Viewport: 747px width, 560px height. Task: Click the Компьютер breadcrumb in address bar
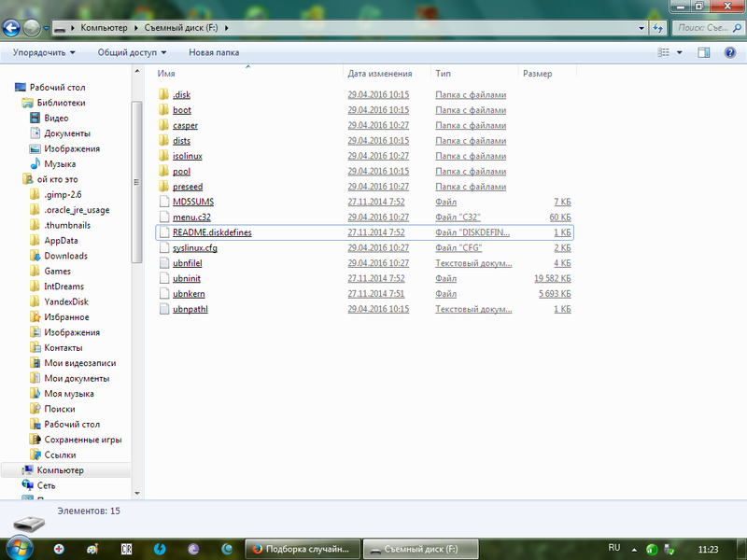click(103, 29)
